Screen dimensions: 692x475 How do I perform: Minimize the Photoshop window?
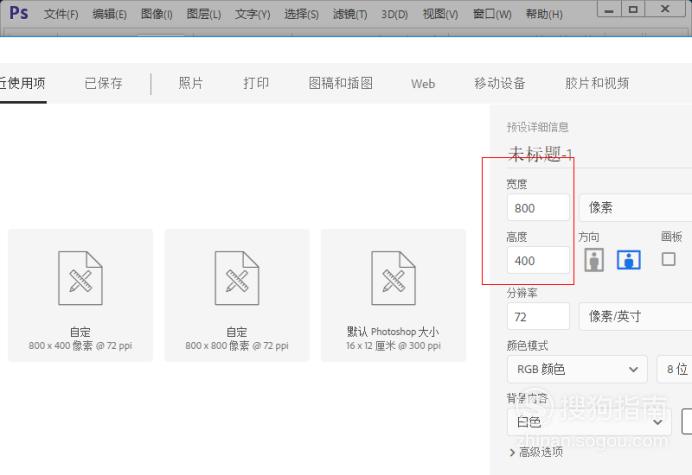tap(609, 11)
